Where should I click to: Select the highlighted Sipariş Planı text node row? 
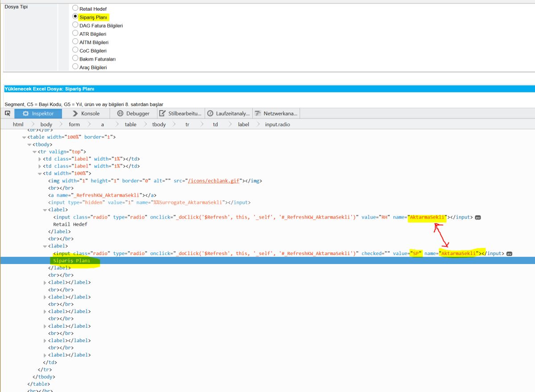click(267, 260)
